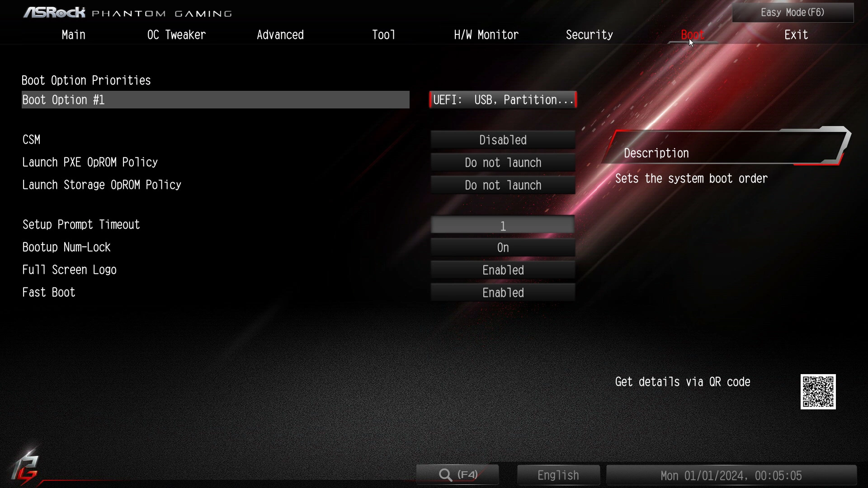Click the Tool menu item
This screenshot has height=488, width=868.
pyautogui.click(x=383, y=34)
